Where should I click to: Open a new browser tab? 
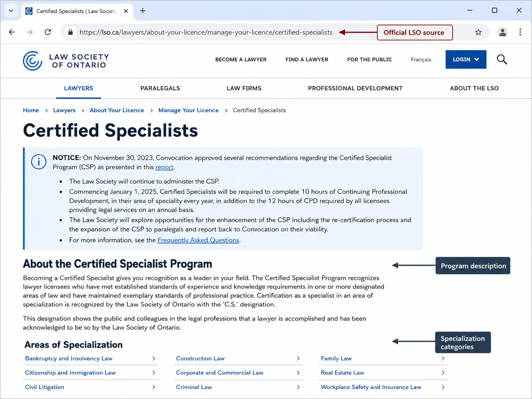pyautogui.click(x=143, y=11)
